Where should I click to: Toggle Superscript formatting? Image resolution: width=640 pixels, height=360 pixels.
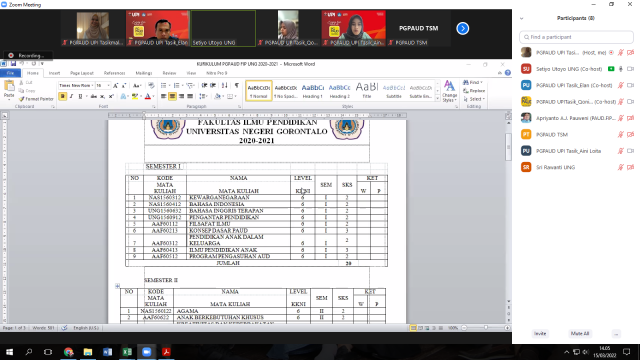click(111, 96)
